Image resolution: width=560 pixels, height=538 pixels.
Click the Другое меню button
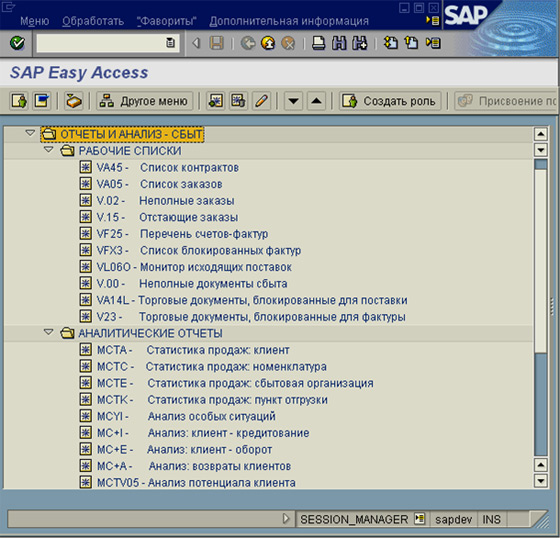tap(144, 101)
